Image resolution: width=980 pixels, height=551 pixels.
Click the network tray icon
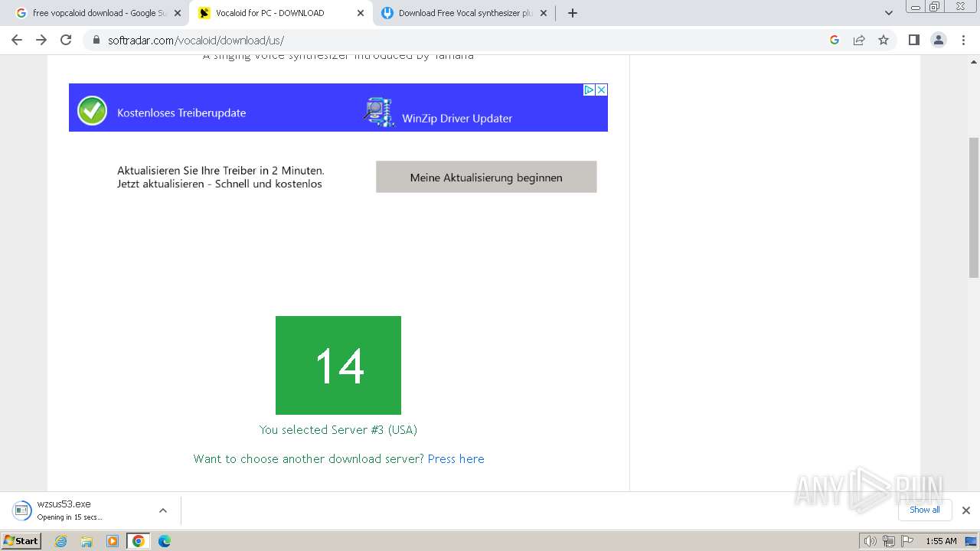[889, 541]
